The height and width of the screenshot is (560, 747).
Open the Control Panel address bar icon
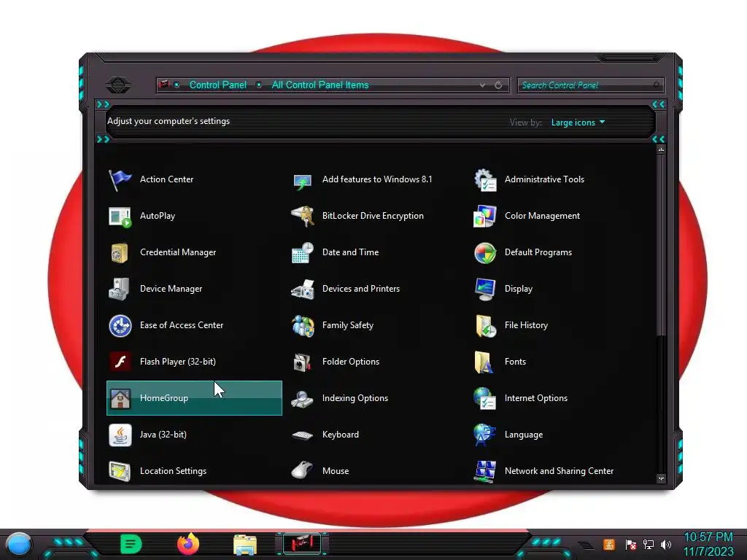(164, 85)
